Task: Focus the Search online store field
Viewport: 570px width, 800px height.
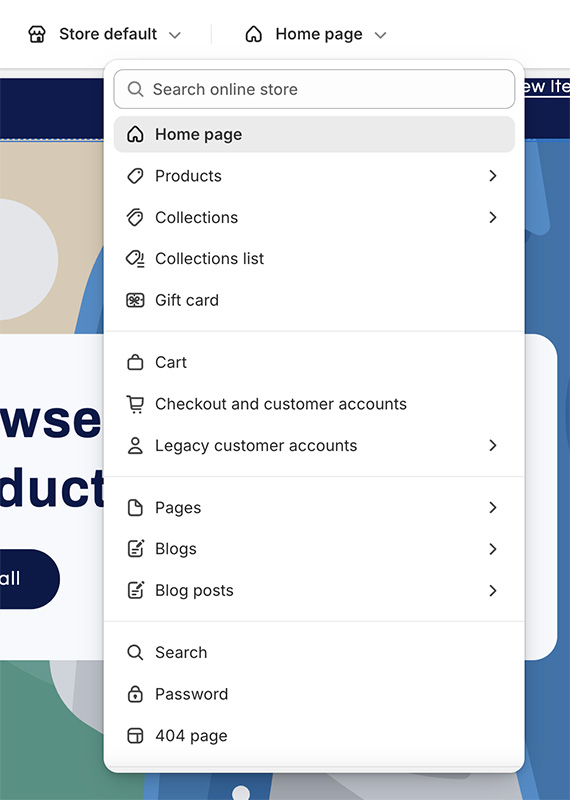Action: pos(314,89)
